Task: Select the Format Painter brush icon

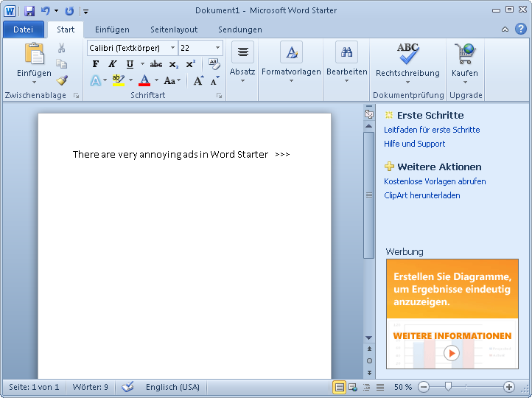Action: point(62,80)
